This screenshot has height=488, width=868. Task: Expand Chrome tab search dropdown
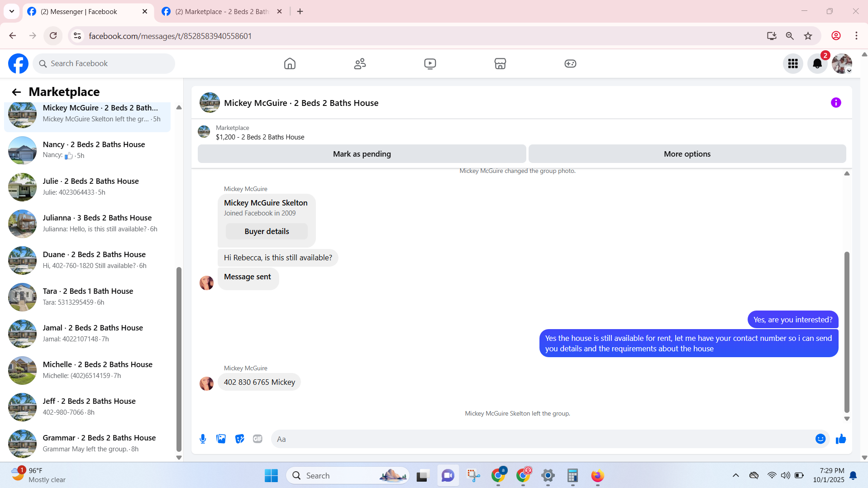click(12, 11)
